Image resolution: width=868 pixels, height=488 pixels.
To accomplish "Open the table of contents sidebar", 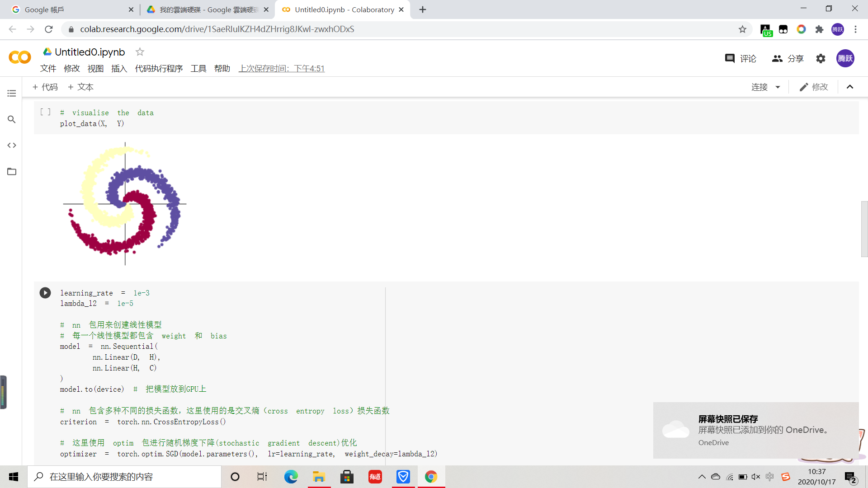I will coord(12,93).
